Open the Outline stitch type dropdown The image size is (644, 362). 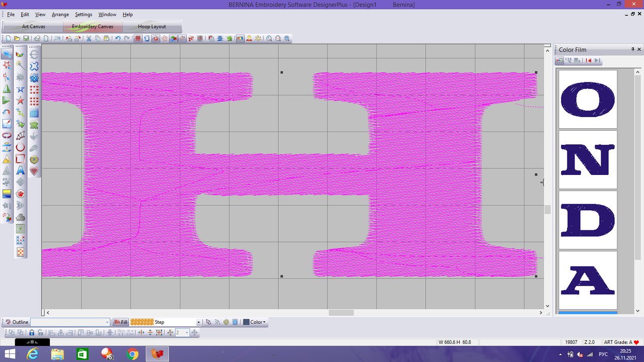coord(107,322)
